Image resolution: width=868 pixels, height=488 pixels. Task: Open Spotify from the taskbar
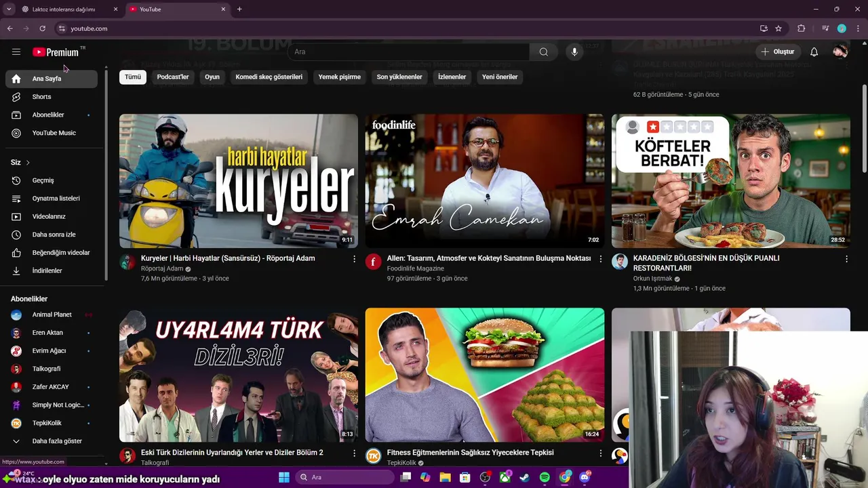click(x=545, y=477)
